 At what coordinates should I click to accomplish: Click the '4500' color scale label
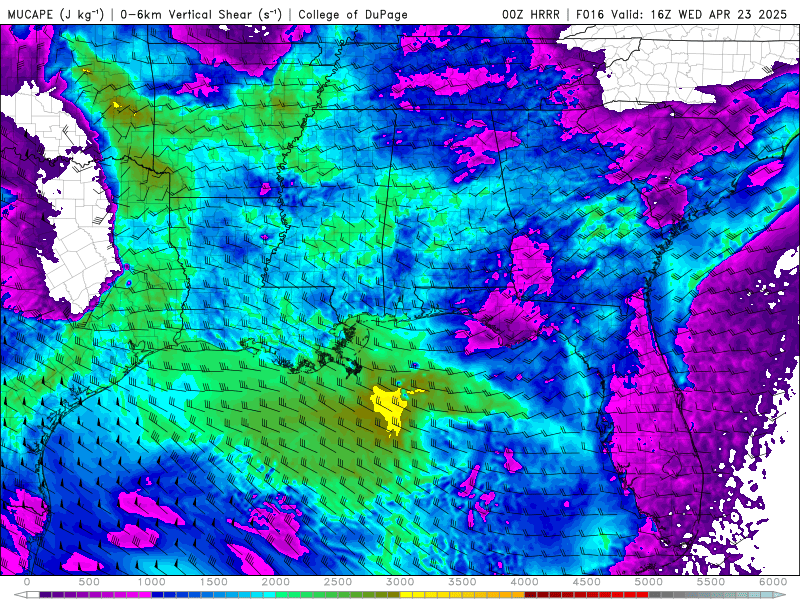coord(587,582)
